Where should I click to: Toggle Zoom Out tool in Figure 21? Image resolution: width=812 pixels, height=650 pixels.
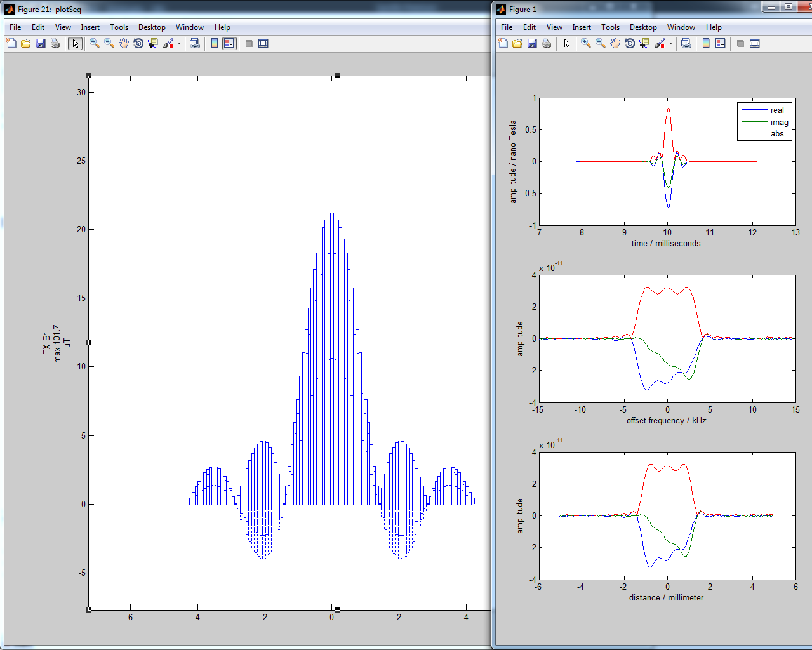[x=109, y=43]
